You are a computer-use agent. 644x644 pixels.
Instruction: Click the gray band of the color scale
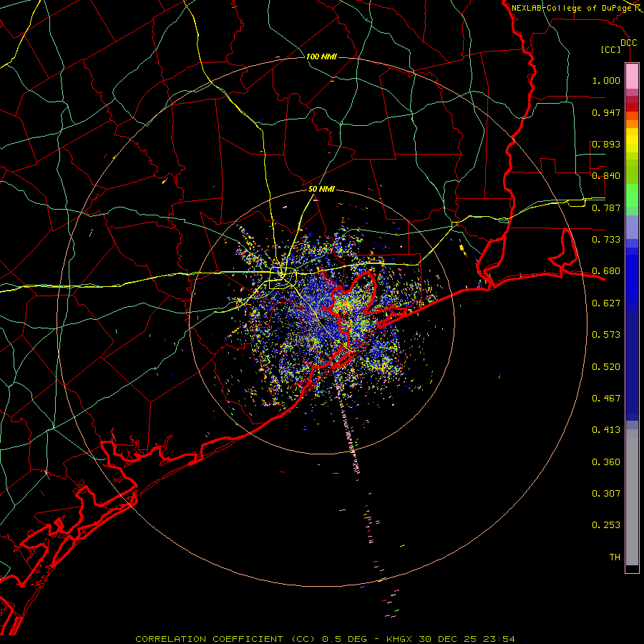[632, 497]
